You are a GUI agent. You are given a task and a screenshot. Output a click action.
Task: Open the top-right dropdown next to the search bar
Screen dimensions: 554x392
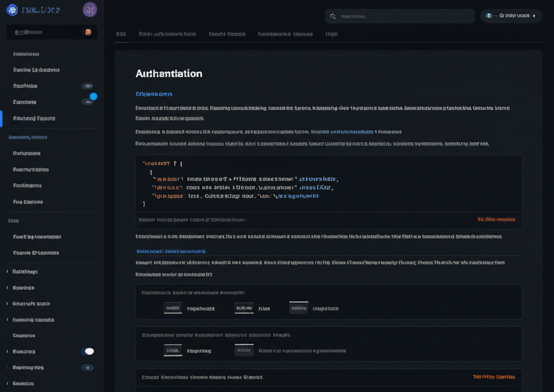tap(511, 16)
